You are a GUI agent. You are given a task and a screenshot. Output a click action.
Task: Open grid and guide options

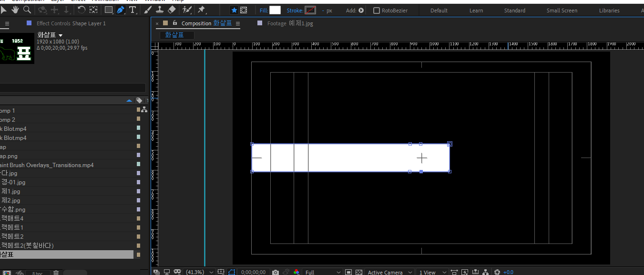pos(221,272)
